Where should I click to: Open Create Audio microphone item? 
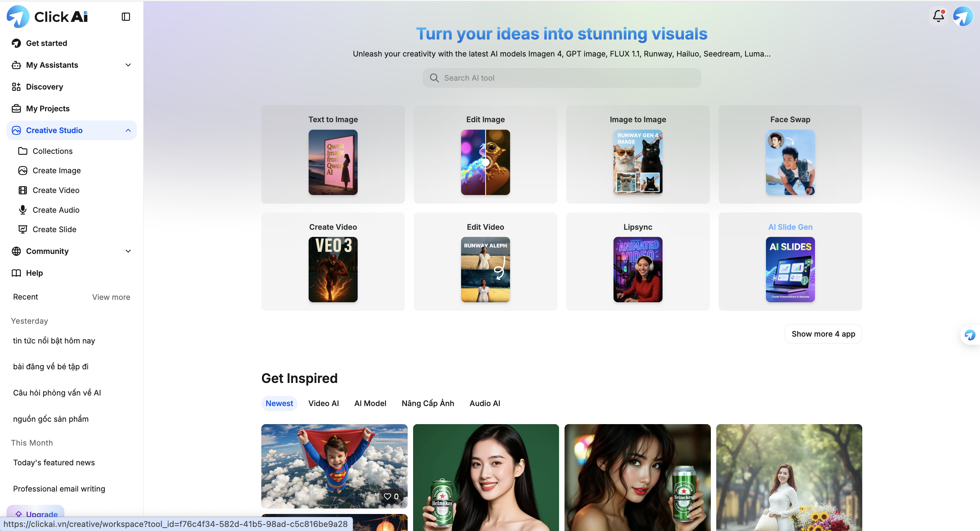55,210
